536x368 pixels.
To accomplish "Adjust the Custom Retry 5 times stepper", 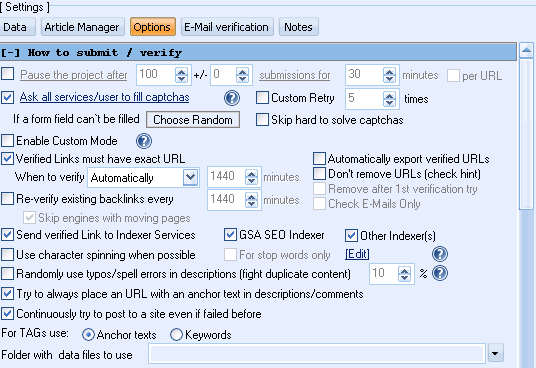I will coord(389,99).
